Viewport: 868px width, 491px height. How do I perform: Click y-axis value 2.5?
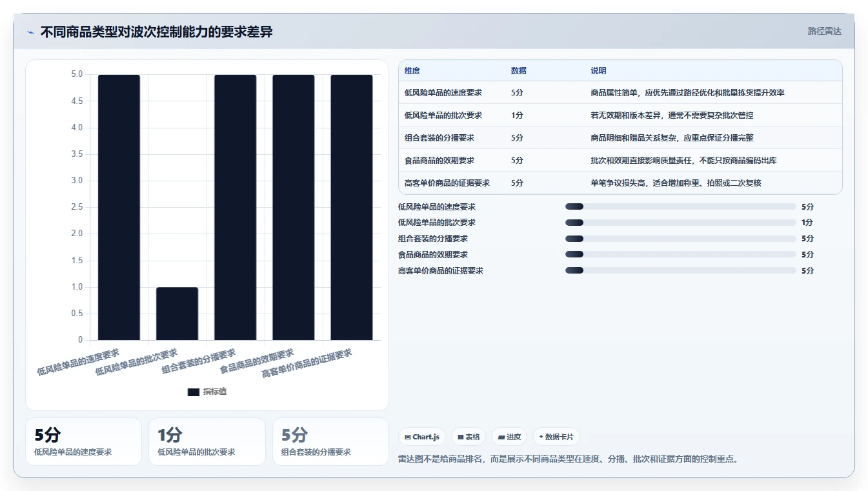tap(77, 207)
